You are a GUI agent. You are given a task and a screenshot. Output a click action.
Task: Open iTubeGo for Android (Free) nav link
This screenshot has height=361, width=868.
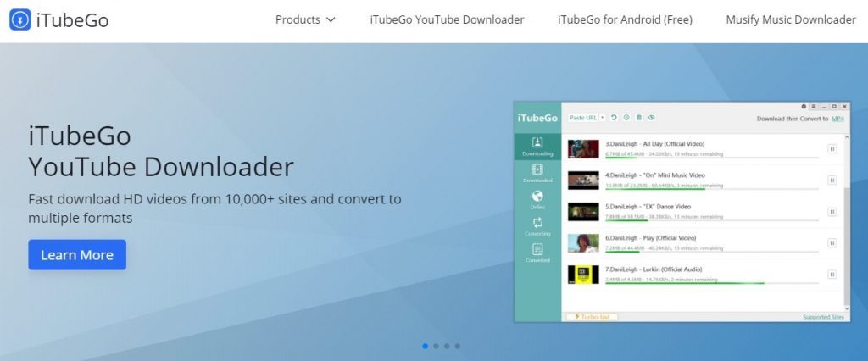pyautogui.click(x=625, y=20)
